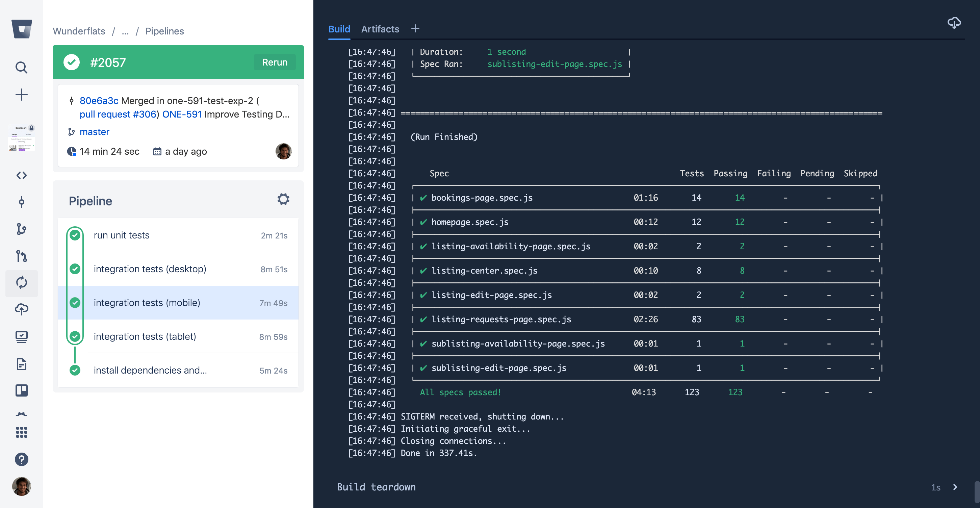Click the Bitbucket logo icon

[22, 29]
